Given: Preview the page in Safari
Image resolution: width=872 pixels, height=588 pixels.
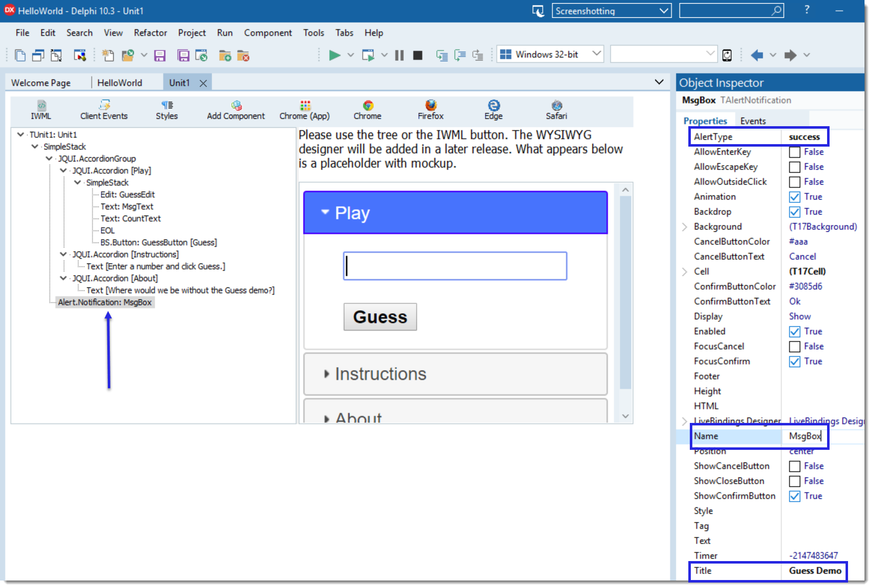Looking at the screenshot, I should pyautogui.click(x=556, y=110).
